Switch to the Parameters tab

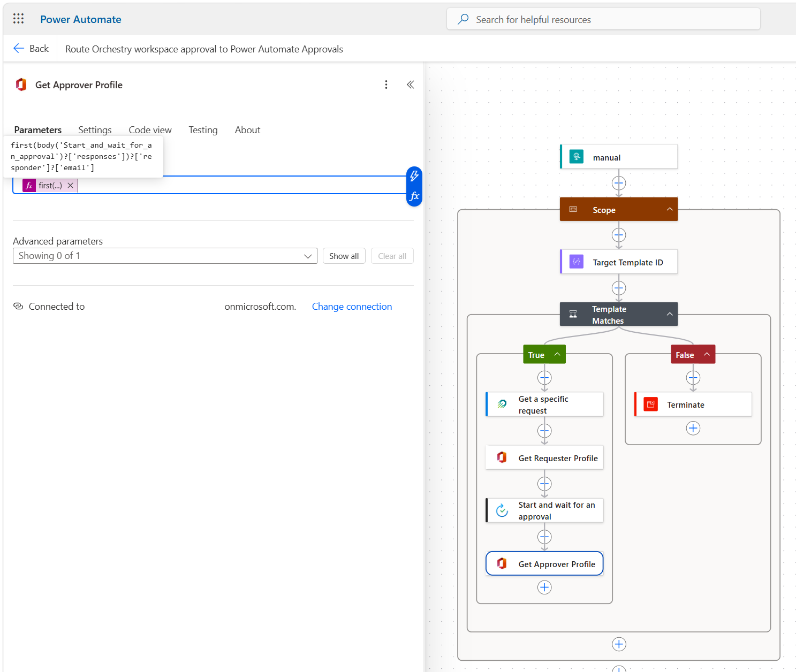(38, 130)
